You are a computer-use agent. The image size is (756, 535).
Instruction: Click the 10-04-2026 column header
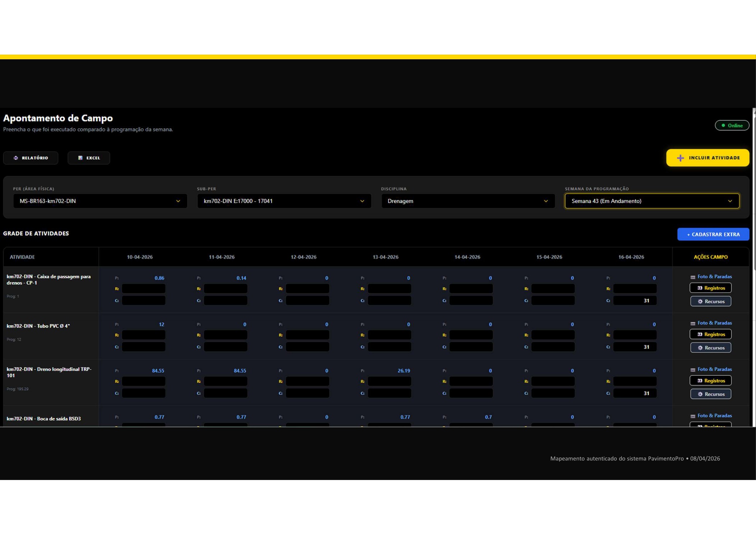tap(140, 257)
